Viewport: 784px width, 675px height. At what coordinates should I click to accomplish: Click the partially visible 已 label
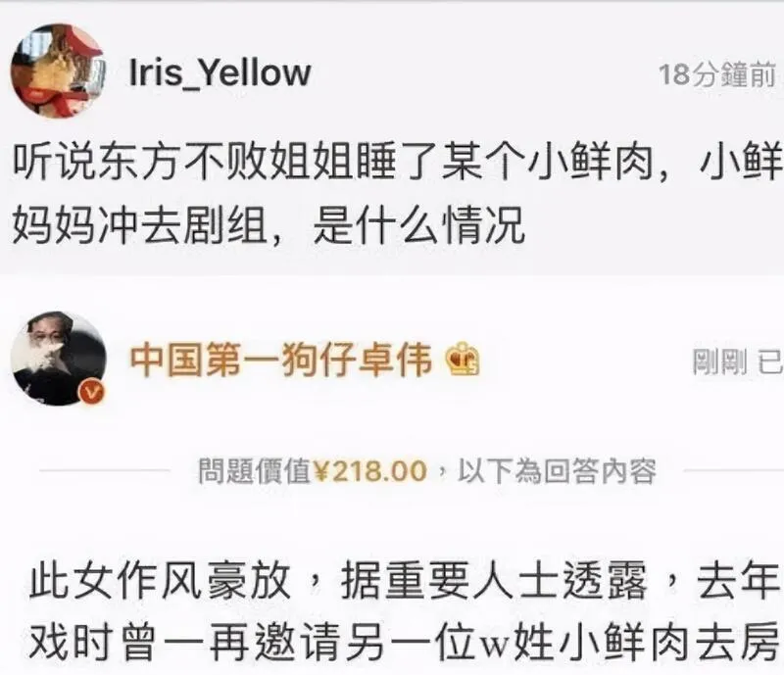tap(770, 362)
